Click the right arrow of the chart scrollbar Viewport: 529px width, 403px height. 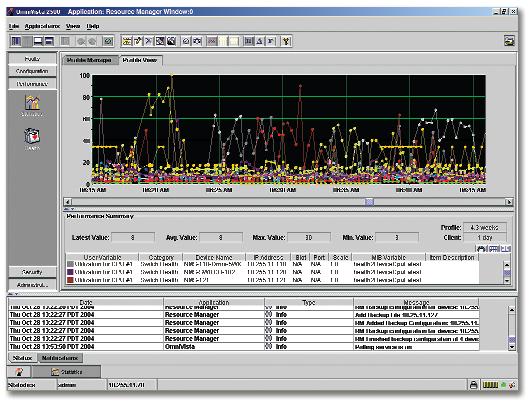pos(509,202)
